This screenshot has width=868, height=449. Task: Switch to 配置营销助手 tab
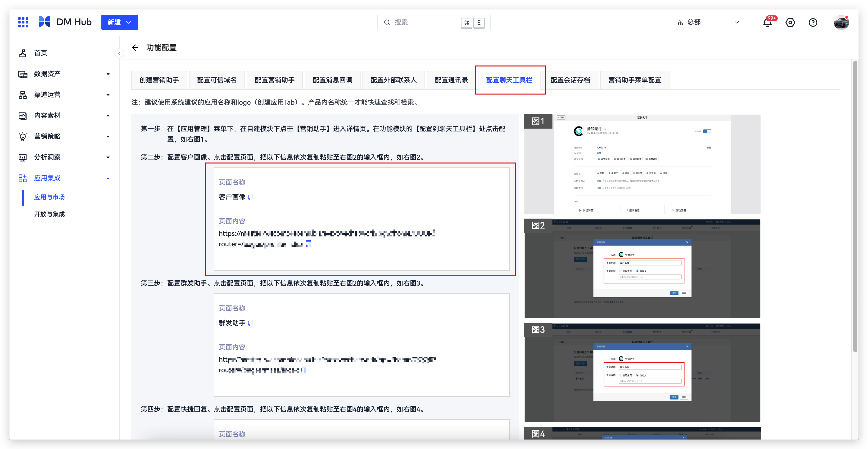tap(275, 80)
